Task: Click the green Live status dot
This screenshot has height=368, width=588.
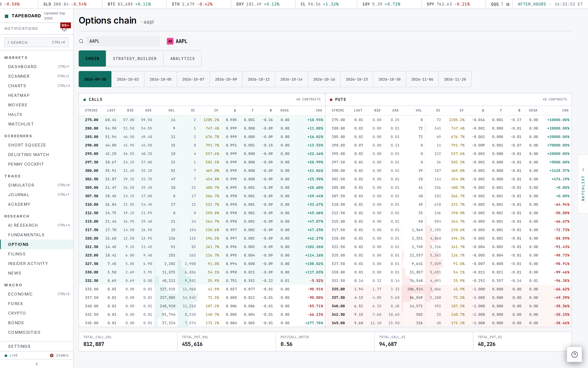Action: (x=6, y=356)
